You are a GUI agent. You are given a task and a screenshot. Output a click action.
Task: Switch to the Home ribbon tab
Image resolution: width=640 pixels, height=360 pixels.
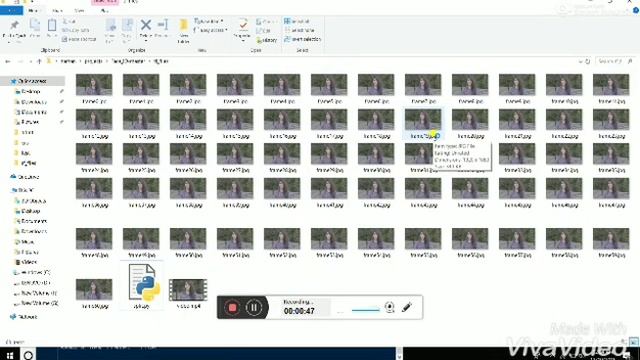(33, 11)
